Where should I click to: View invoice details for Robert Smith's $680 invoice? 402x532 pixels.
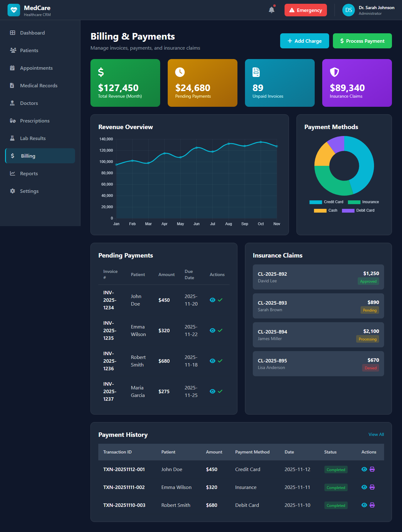coord(212,361)
